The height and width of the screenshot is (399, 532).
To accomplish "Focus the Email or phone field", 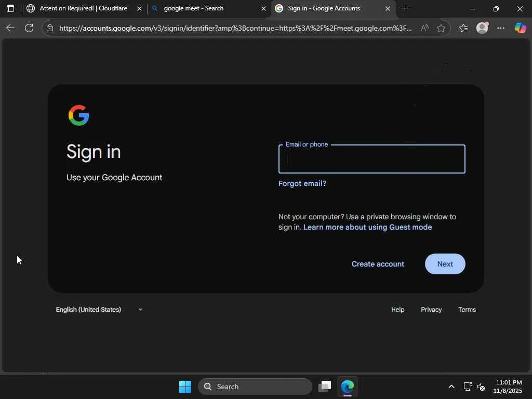I will 371,159.
